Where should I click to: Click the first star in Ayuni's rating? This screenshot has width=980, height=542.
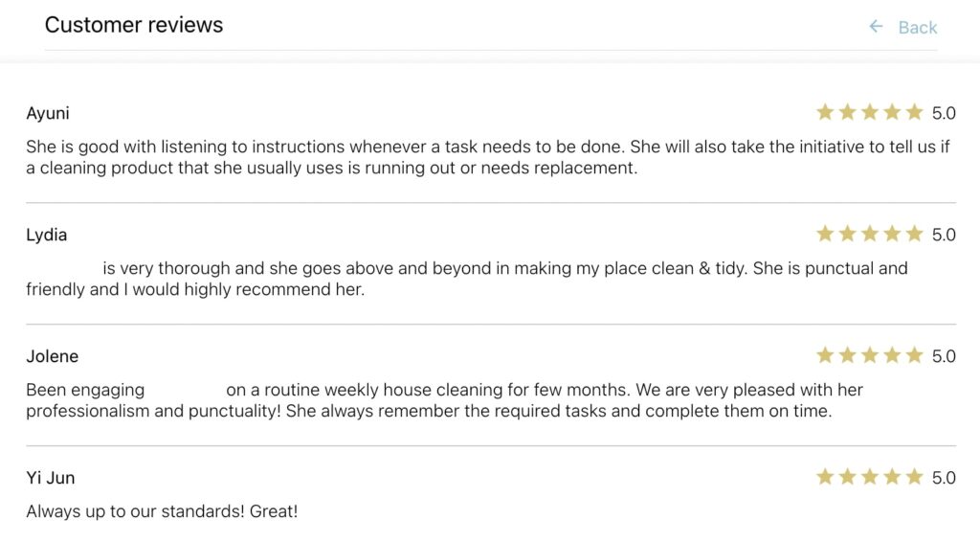(825, 112)
